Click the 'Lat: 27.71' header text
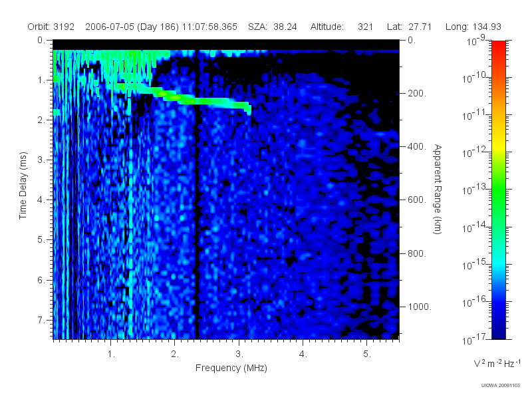This screenshot has width=532, height=399. [x=409, y=27]
